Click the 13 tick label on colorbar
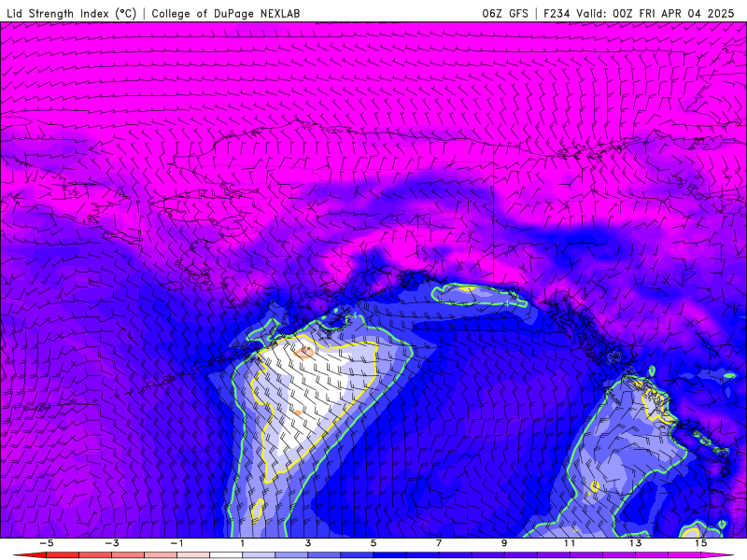This screenshot has height=560, width=747. 635,543
